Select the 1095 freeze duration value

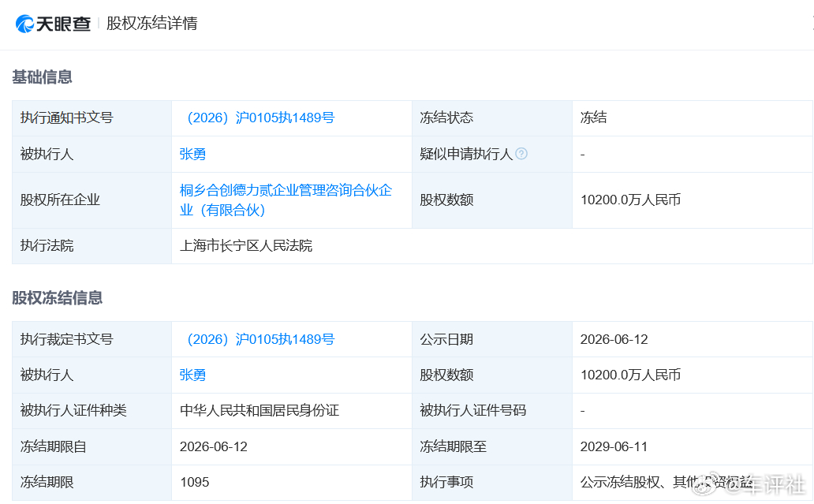click(195, 483)
